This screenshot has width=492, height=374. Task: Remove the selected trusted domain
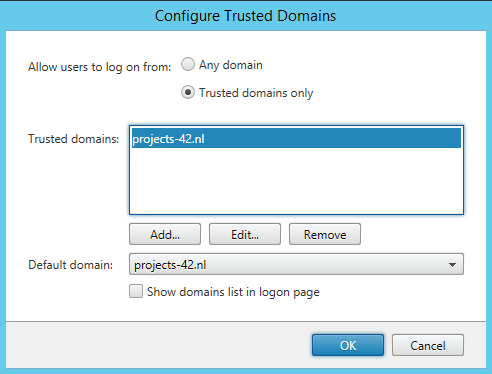coord(325,234)
